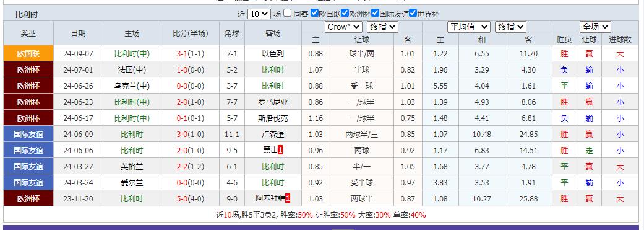The height and width of the screenshot is (230, 644).
Task: Click corner count 11-1 for Luxembourg match
Action: pos(233,134)
